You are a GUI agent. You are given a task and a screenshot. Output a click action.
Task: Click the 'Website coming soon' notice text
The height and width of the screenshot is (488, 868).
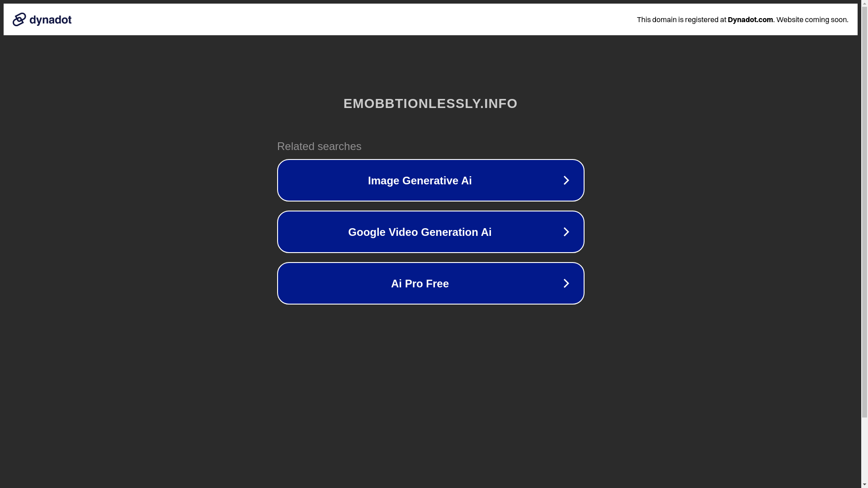pyautogui.click(x=812, y=19)
